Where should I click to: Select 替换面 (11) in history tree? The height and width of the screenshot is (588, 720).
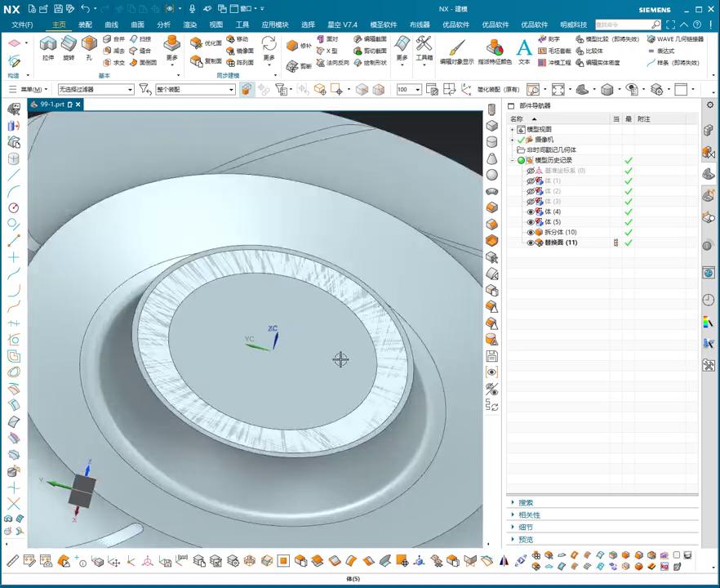(560, 243)
